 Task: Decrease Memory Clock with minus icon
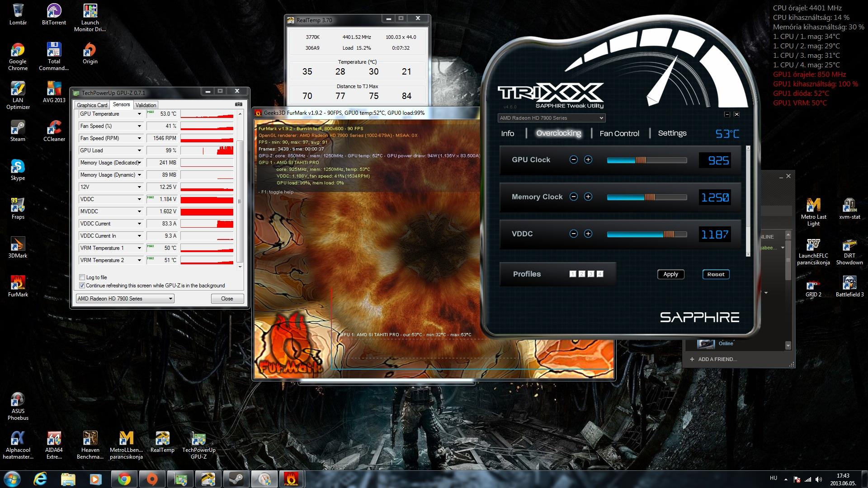pyautogui.click(x=573, y=197)
